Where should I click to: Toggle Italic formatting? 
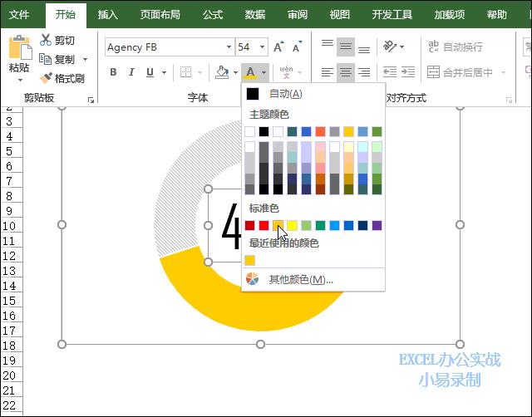(131, 72)
